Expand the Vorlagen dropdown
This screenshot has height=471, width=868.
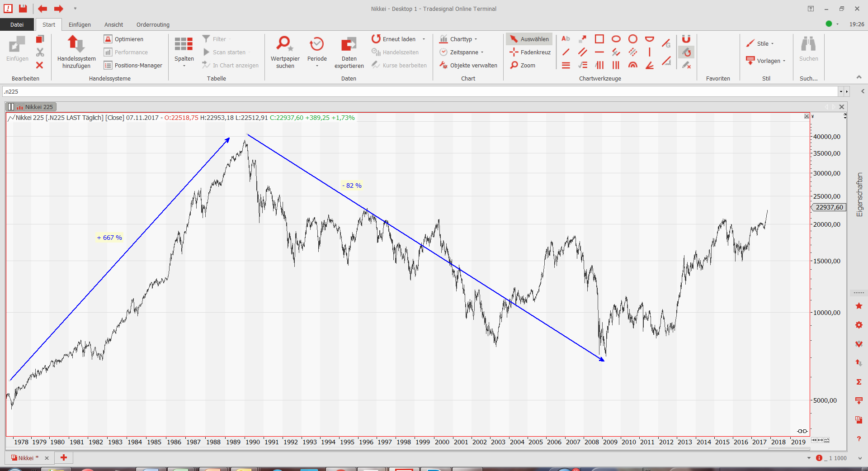pyautogui.click(x=766, y=61)
